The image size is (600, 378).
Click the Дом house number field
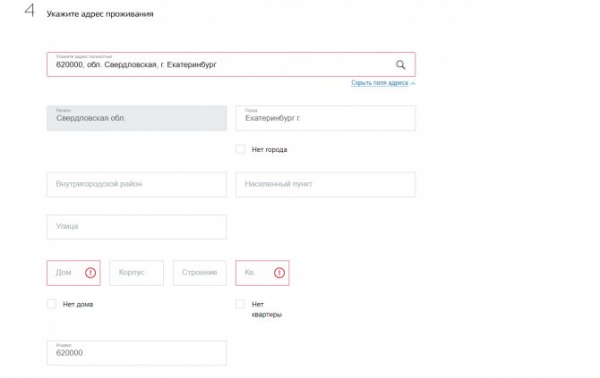[x=73, y=273]
